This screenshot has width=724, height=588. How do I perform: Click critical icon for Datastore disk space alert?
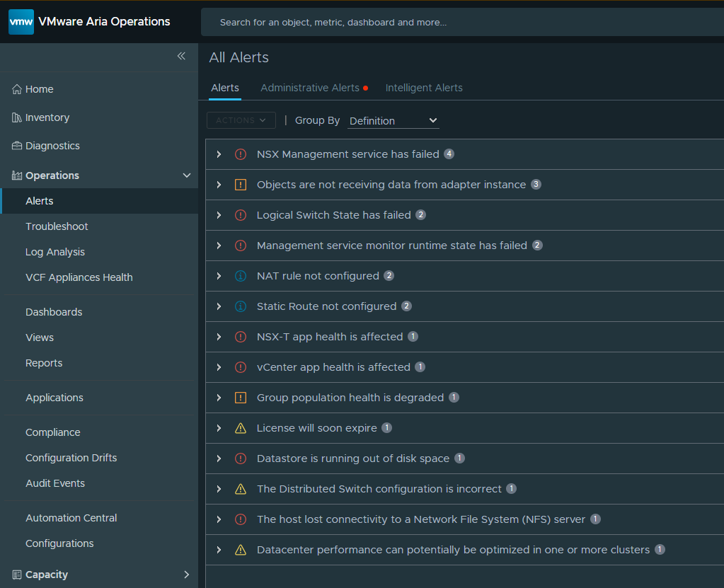pos(241,459)
